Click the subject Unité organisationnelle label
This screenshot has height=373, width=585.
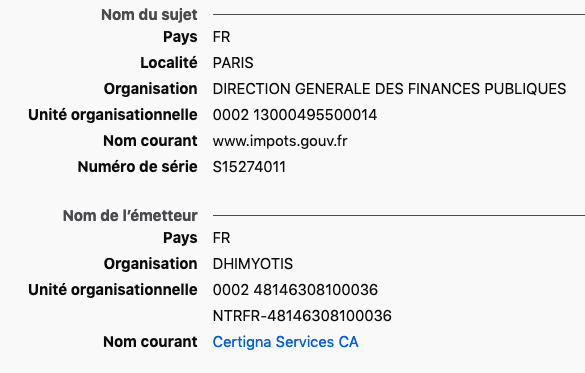click(113, 115)
